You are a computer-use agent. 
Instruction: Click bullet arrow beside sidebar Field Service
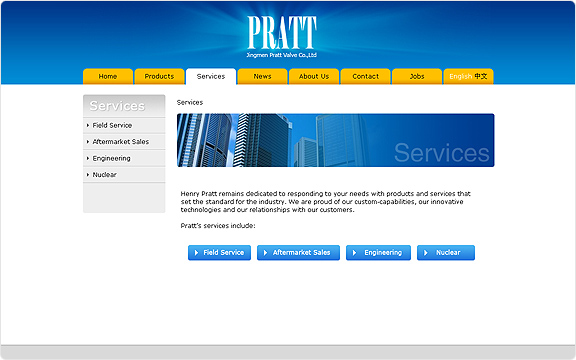pyautogui.click(x=88, y=125)
